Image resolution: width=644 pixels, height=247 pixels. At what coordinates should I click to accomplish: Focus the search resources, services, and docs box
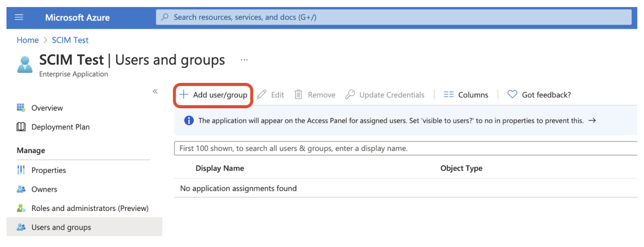(393, 17)
